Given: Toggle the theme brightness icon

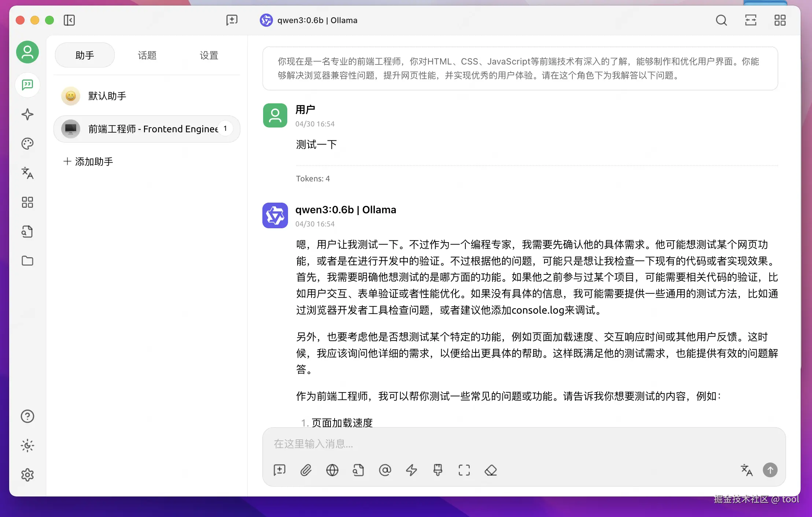Looking at the screenshot, I should tap(27, 446).
